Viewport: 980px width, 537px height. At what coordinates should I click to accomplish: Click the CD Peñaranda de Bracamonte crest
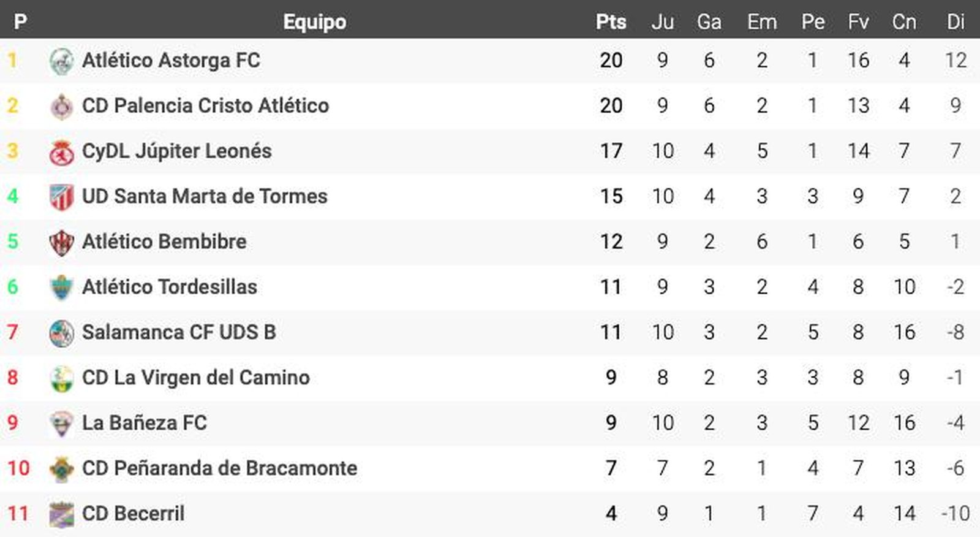point(61,469)
